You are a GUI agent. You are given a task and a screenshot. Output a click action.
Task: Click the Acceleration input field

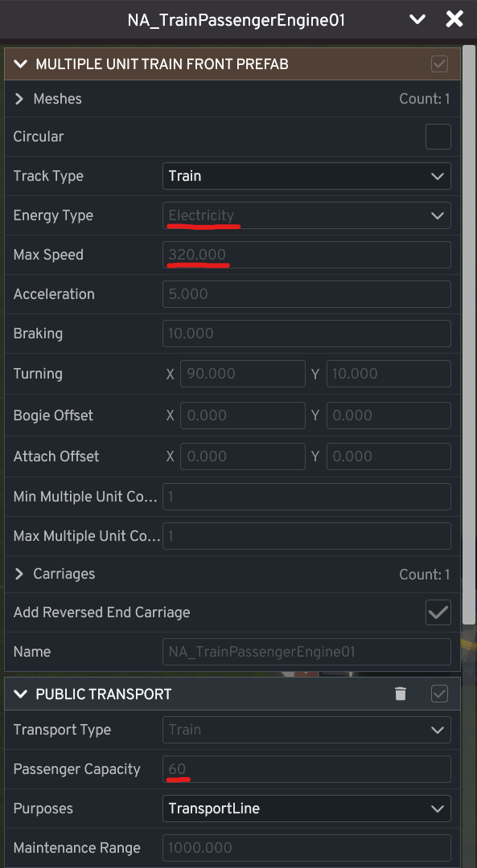[x=306, y=294]
